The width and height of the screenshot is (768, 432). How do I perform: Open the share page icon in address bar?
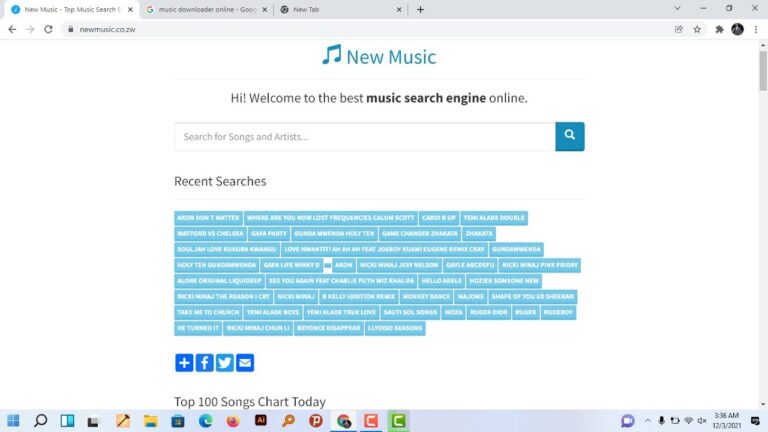coord(679,29)
